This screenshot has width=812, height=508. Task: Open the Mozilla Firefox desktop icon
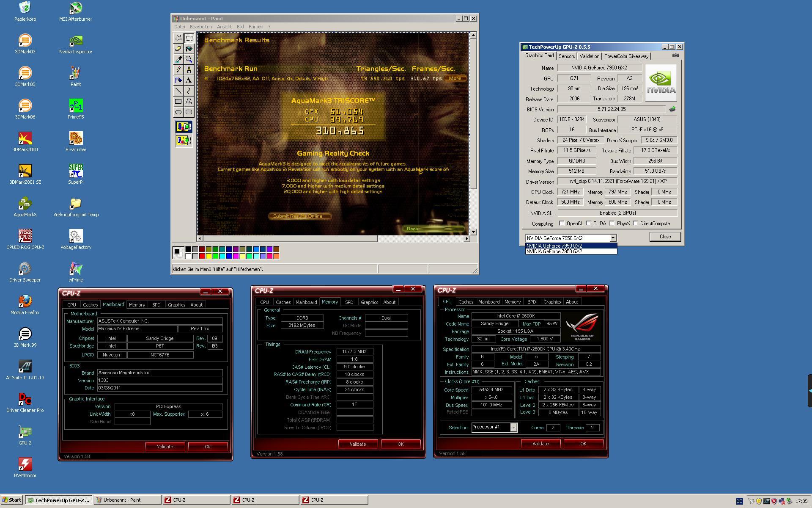click(25, 305)
